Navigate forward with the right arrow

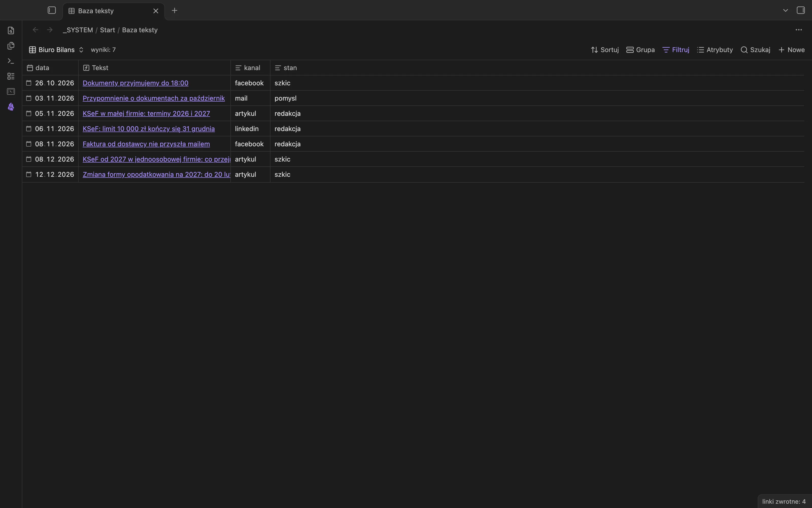pos(50,30)
